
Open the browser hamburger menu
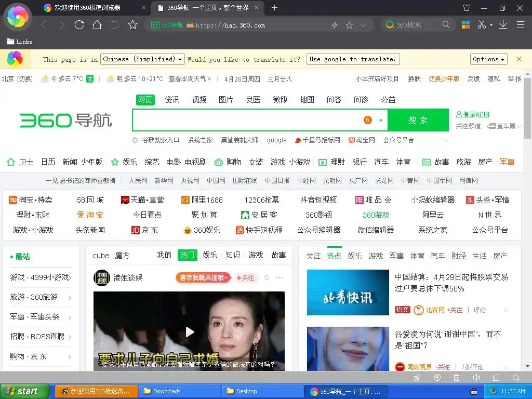[x=521, y=25]
